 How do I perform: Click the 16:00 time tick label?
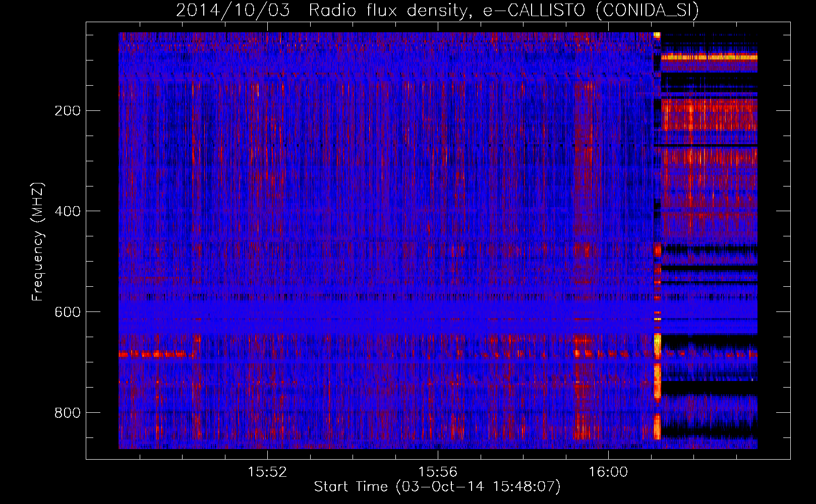(x=608, y=472)
